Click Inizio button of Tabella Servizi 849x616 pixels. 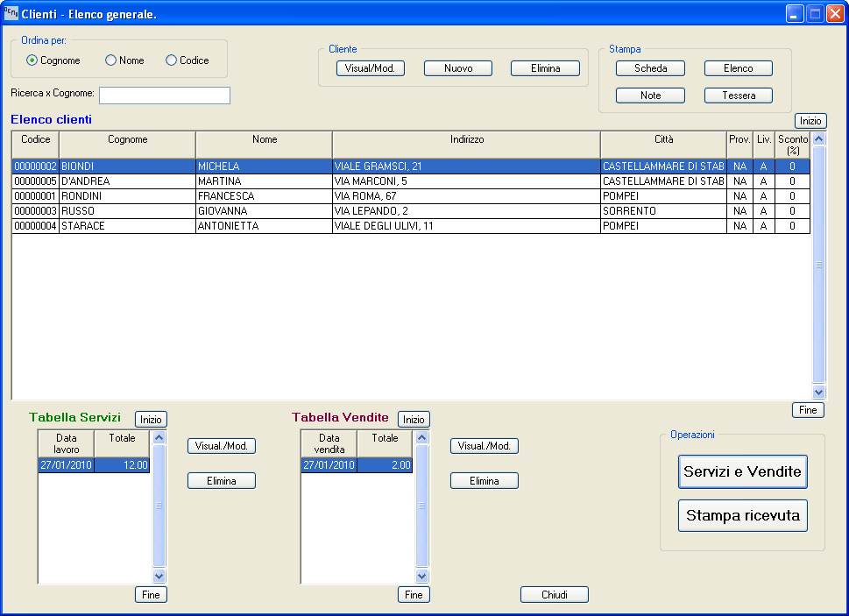151,420
